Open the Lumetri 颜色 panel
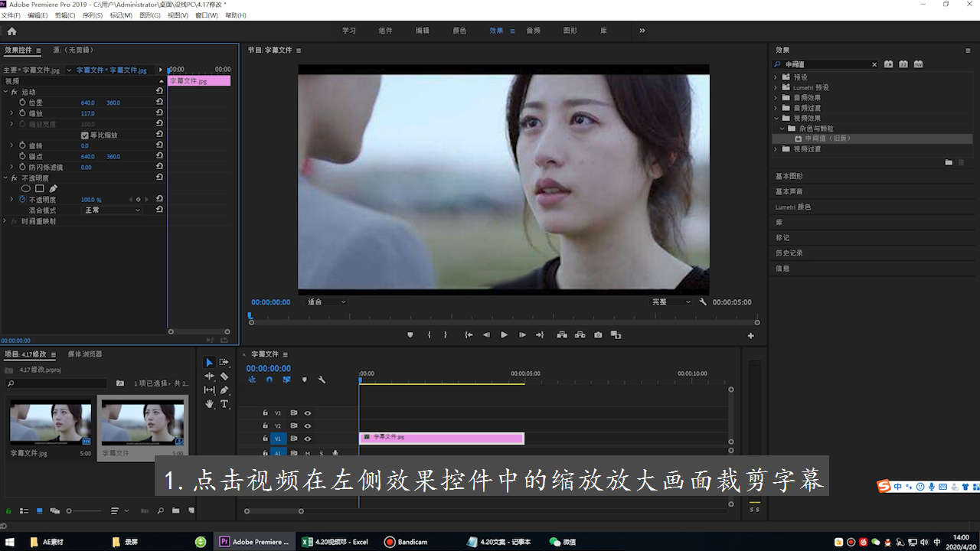This screenshot has height=551, width=980. [x=793, y=207]
